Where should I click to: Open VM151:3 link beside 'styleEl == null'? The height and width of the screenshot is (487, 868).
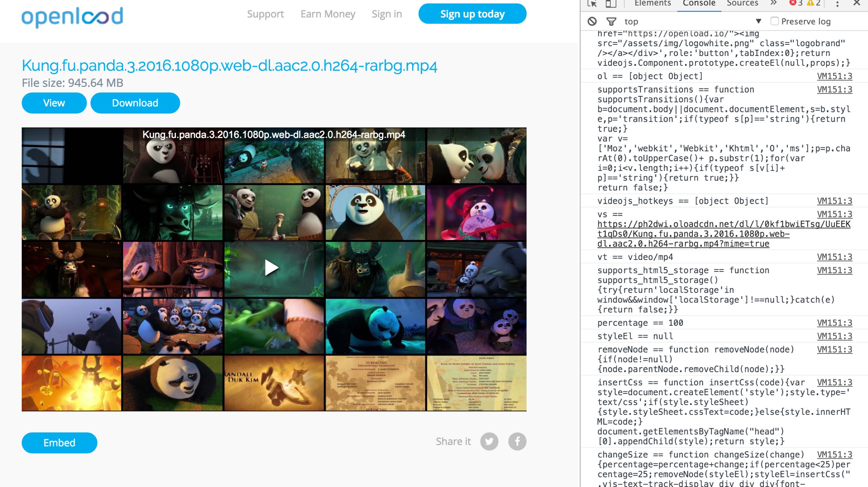(834, 336)
